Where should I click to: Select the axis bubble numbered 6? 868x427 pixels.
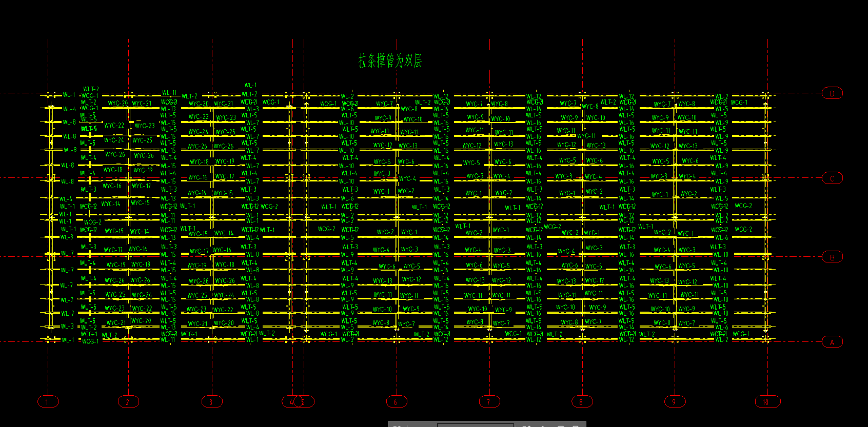pyautogui.click(x=396, y=402)
